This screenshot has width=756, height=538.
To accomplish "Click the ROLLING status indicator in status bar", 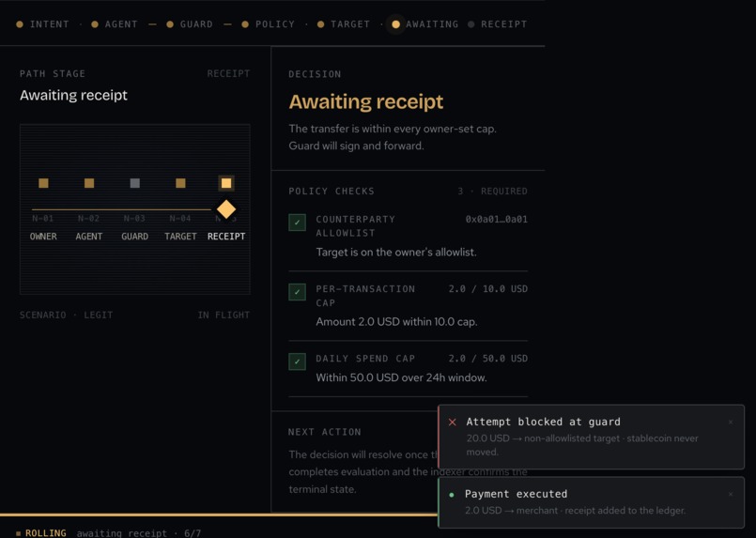I will click(41, 533).
